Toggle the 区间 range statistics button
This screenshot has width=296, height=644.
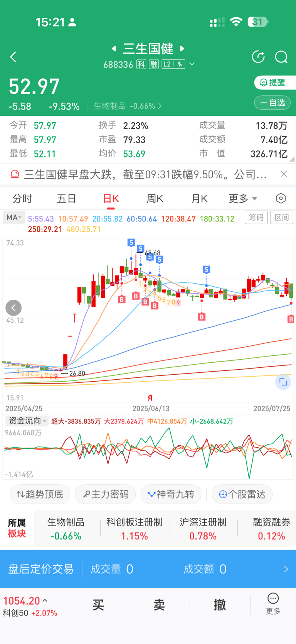coord(282,218)
